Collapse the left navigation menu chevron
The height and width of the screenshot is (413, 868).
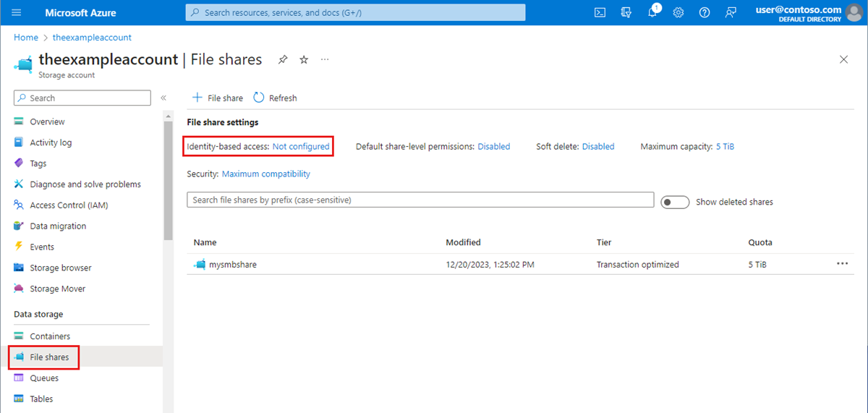click(x=163, y=98)
